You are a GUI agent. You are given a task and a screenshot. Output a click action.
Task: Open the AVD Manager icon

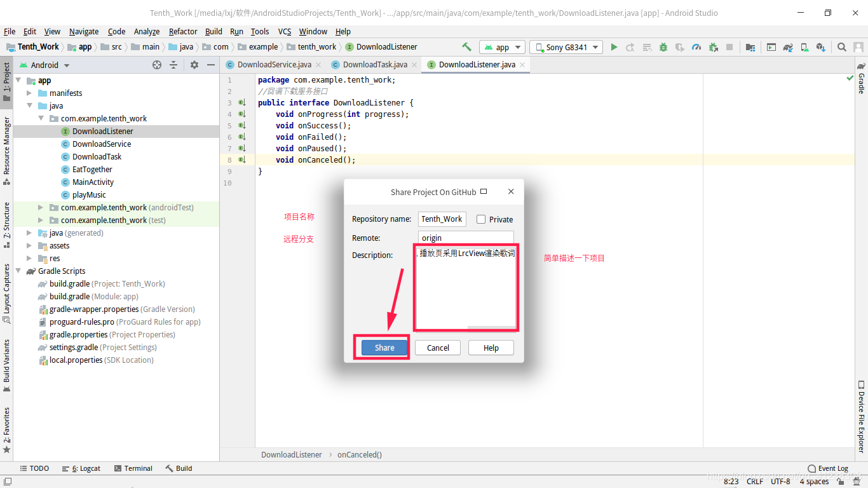click(x=804, y=47)
